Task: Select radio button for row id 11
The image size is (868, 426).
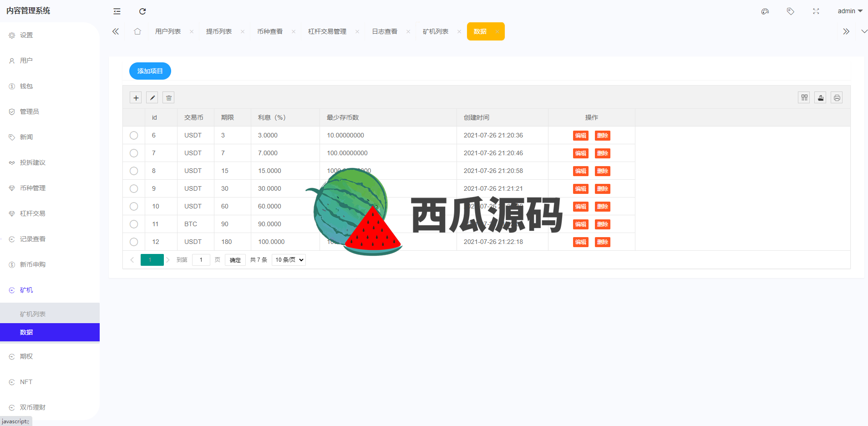Action: point(134,224)
